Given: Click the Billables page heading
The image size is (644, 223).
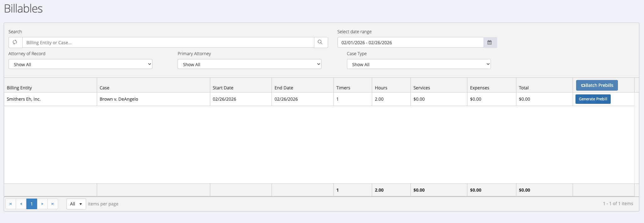Looking at the screenshot, I should (23, 8).
